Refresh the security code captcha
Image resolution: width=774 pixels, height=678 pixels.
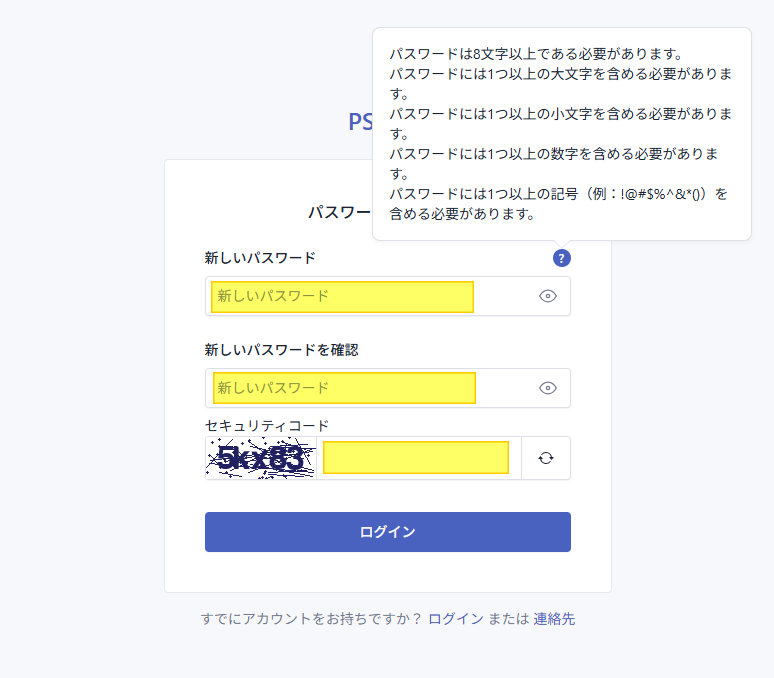545,458
